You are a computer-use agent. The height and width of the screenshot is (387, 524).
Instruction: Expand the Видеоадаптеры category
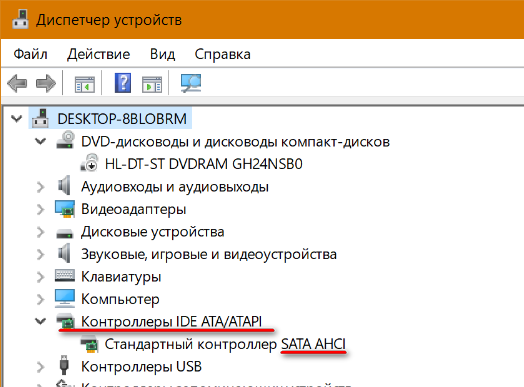pyautogui.click(x=40, y=209)
